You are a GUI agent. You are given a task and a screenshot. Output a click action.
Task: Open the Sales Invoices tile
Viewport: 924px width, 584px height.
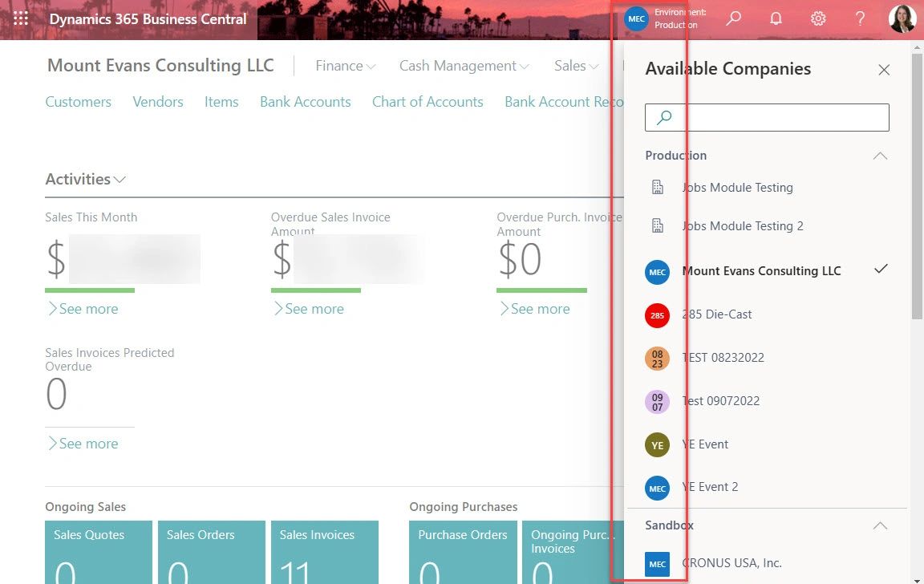[x=325, y=552]
